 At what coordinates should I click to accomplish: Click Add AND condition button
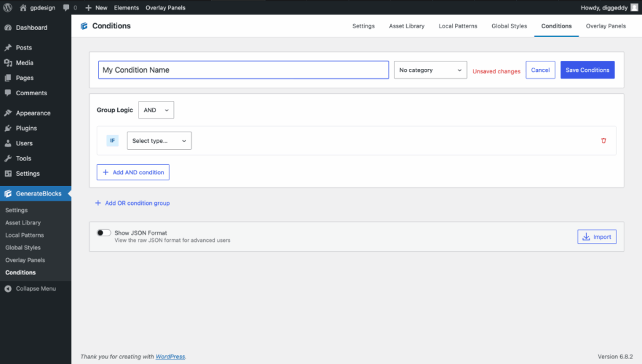point(133,172)
